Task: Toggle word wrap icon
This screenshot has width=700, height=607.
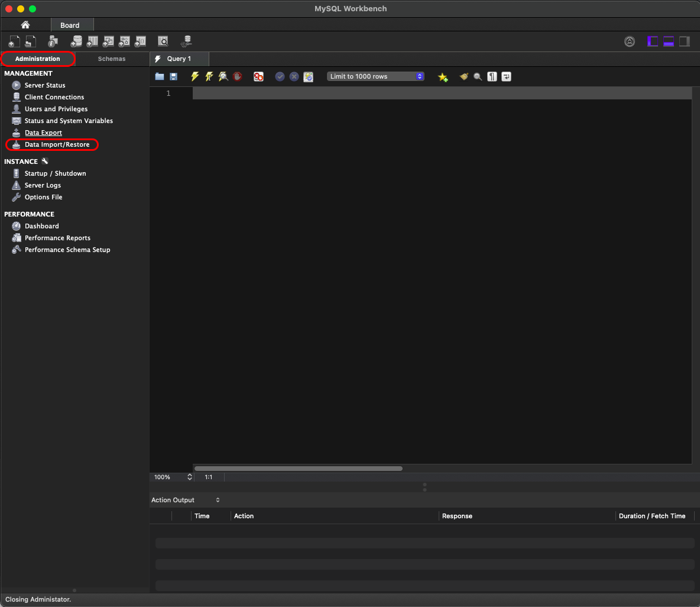Action: pyautogui.click(x=506, y=77)
